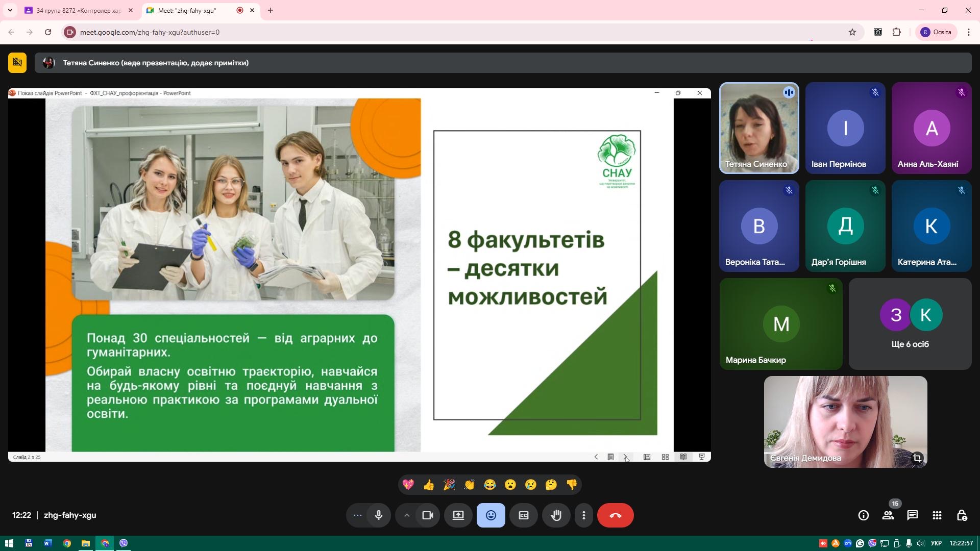Image resolution: width=980 pixels, height=551 pixels.
Task: Click the present screen button
Action: 458,515
